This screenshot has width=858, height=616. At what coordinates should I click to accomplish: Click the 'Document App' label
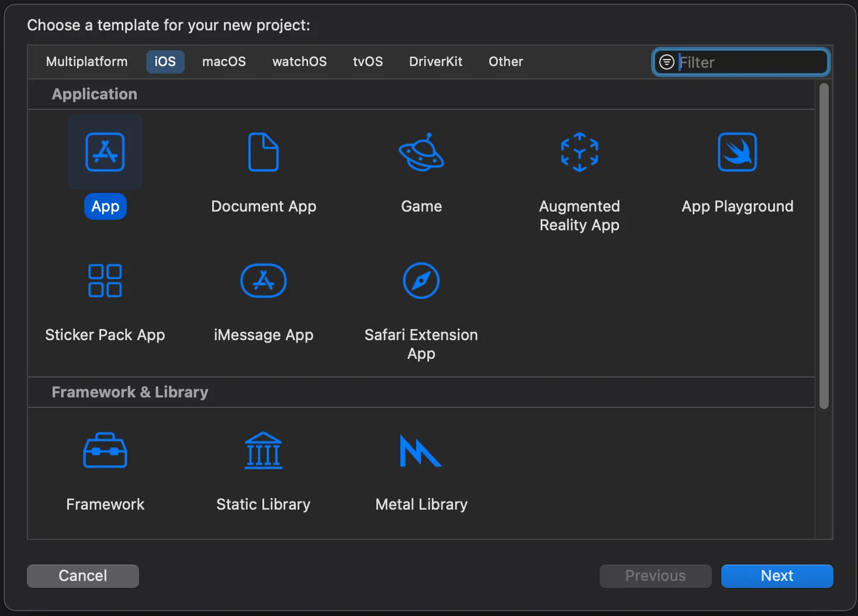[x=264, y=206]
